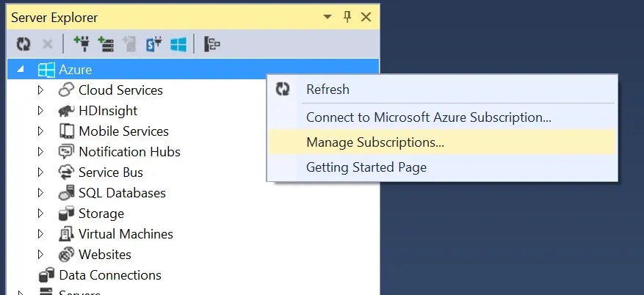Expand the Cloud Services node
This screenshot has height=295, width=644.
click(x=40, y=90)
